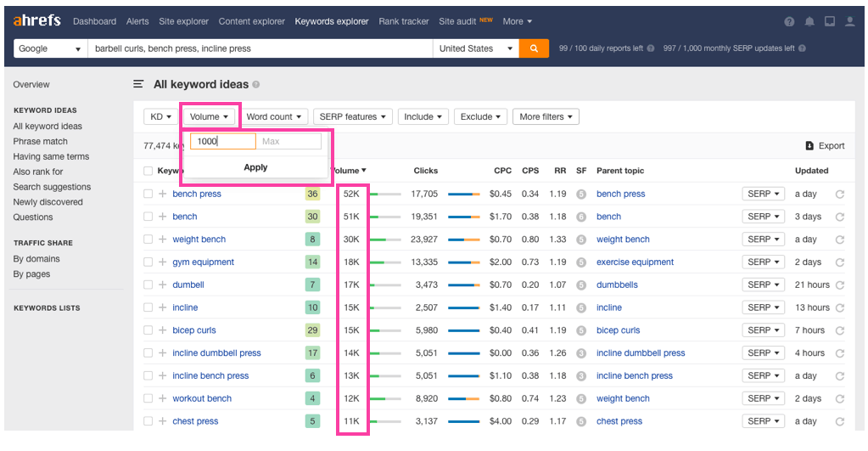Click the Export file icon
Image resolution: width=868 pixels, height=451 pixels.
click(809, 146)
